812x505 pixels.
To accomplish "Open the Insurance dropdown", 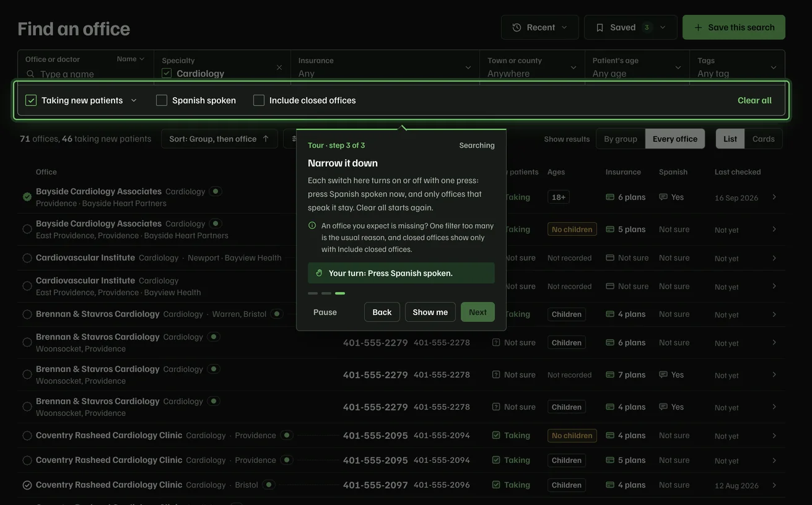I will point(385,67).
